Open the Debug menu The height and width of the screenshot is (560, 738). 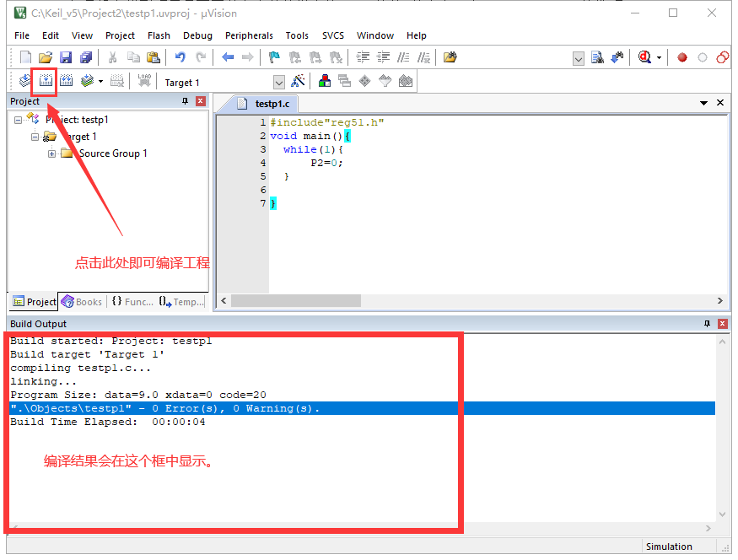(x=197, y=35)
